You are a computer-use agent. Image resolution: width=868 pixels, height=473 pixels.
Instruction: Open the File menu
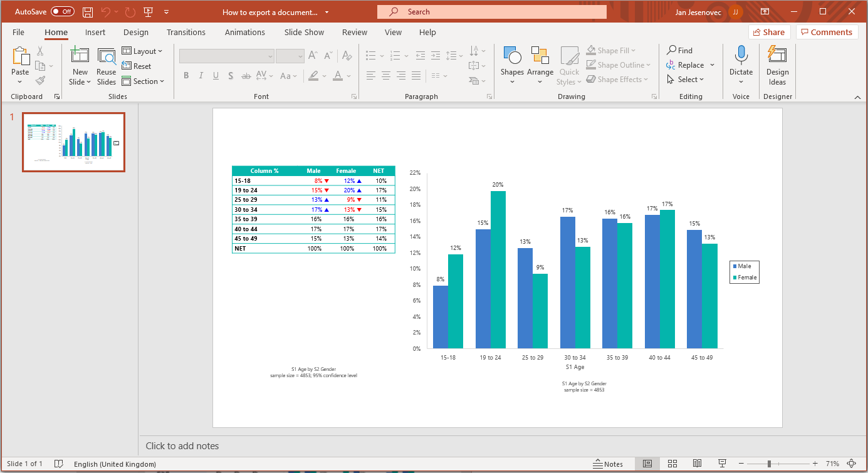pos(18,32)
